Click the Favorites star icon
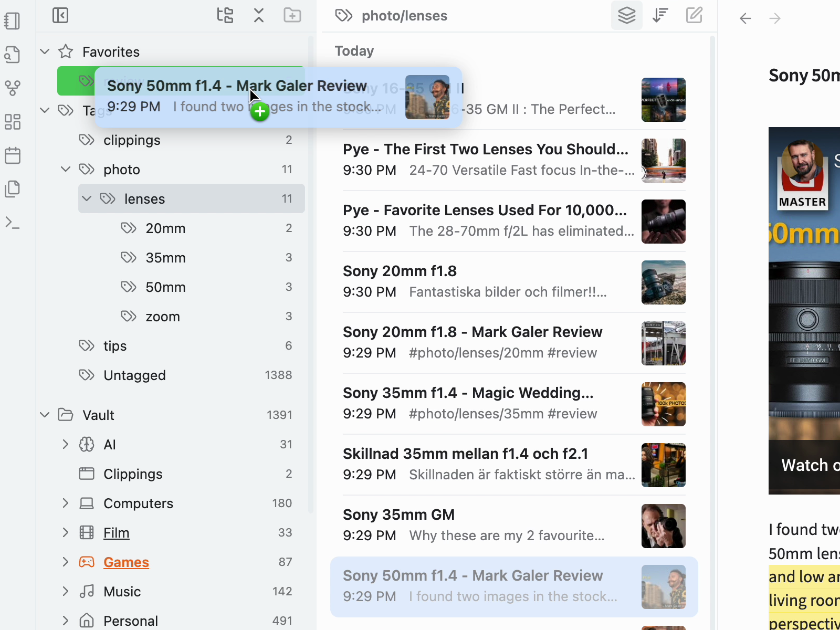The width and height of the screenshot is (840, 630). (x=66, y=51)
